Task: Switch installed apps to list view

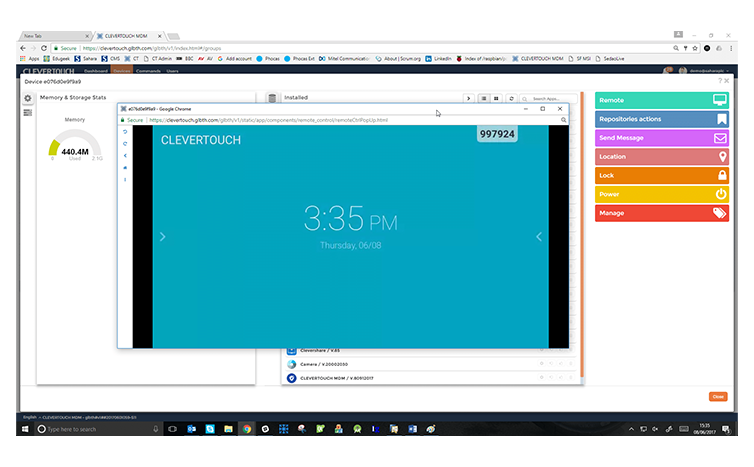Action: tap(484, 98)
